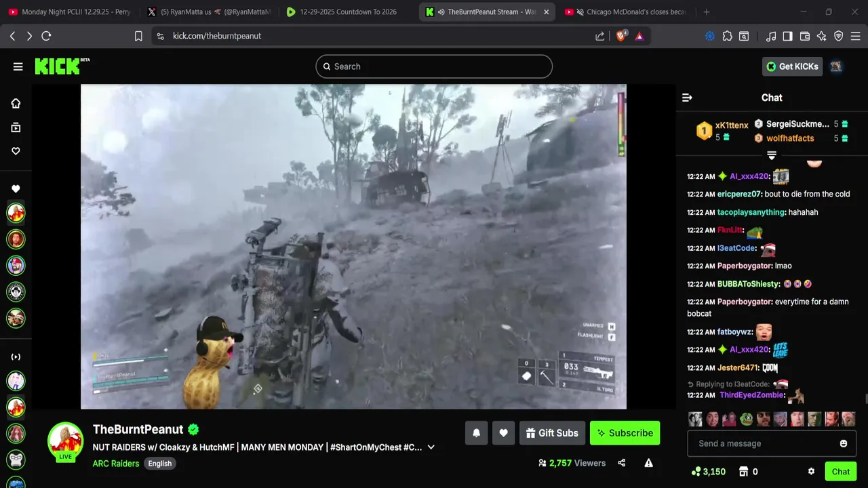Viewport: 868px width, 488px height.
Task: Open a new browser tab
Action: pos(707,12)
